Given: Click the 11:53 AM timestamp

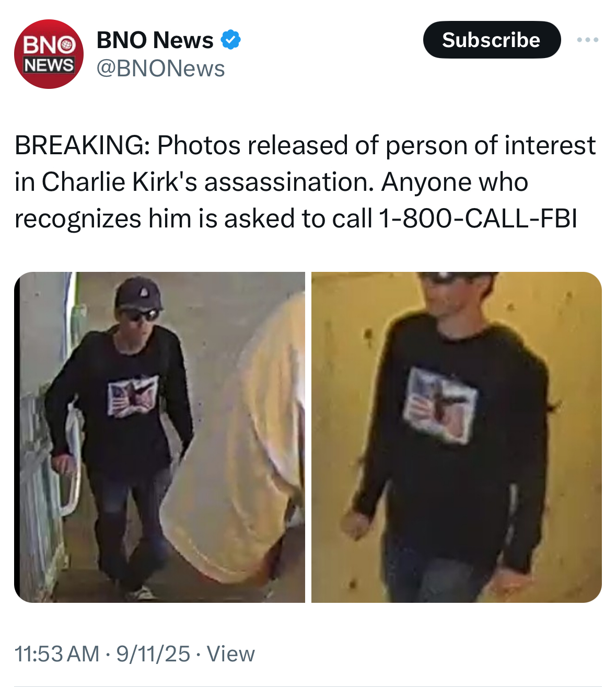Looking at the screenshot, I should 57,654.
